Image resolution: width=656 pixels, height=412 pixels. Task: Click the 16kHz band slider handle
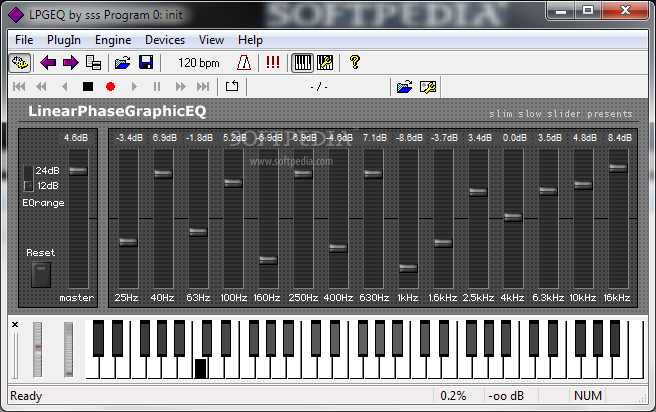618,168
